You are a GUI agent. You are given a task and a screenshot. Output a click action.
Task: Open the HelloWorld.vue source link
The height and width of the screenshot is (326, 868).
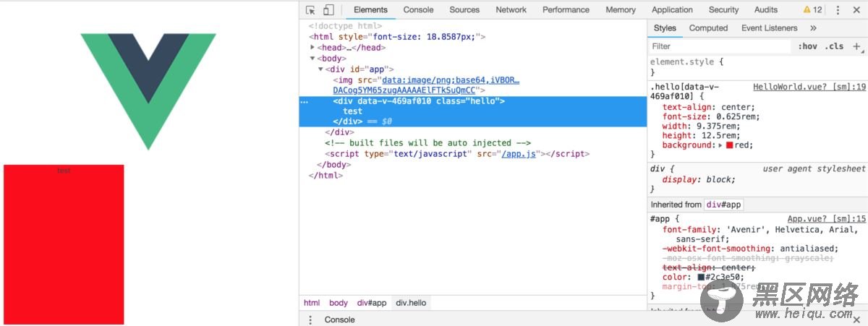point(809,87)
